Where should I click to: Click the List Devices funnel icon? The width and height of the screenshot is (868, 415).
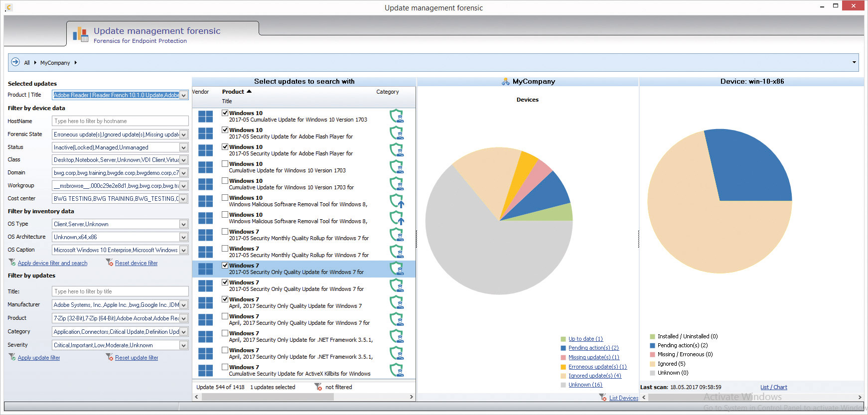click(x=603, y=398)
